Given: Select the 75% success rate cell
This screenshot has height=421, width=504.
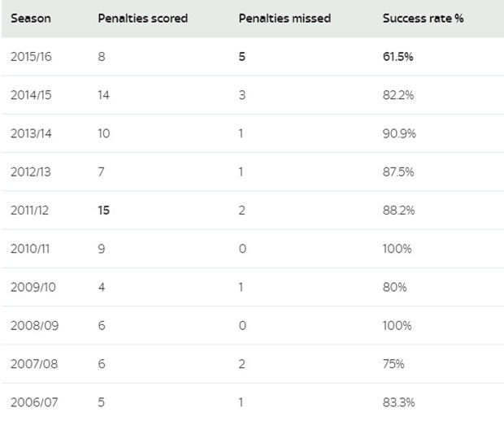Looking at the screenshot, I should point(393,364).
